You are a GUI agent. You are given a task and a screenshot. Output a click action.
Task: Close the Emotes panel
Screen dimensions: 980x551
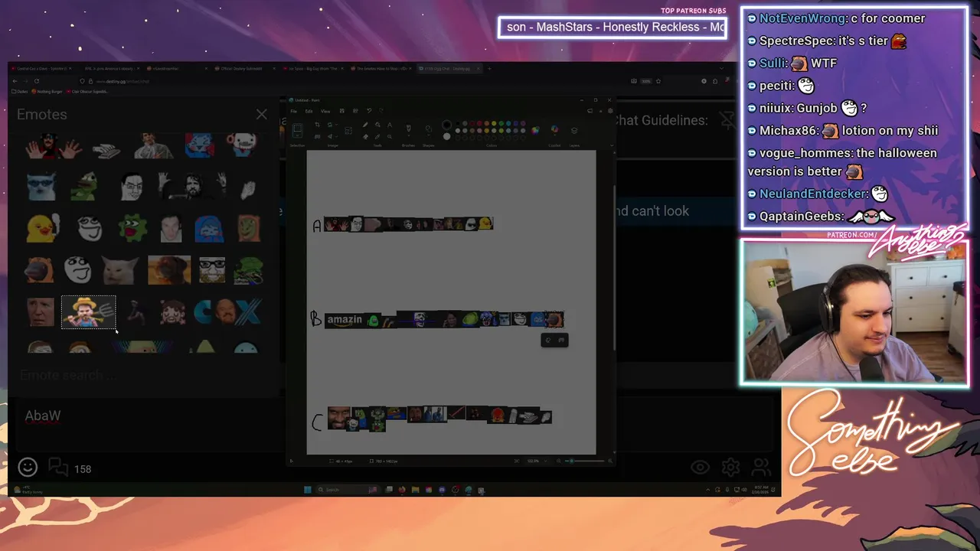(x=261, y=114)
